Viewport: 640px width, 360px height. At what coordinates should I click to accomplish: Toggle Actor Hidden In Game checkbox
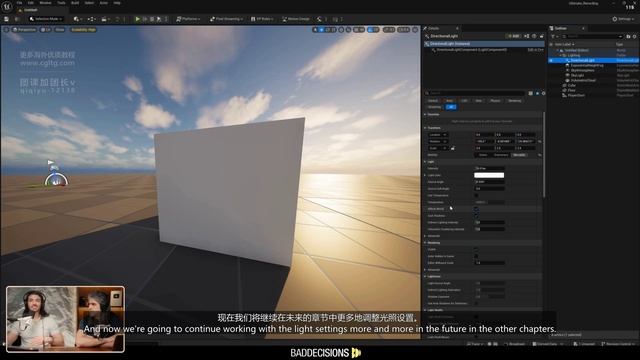(476, 256)
